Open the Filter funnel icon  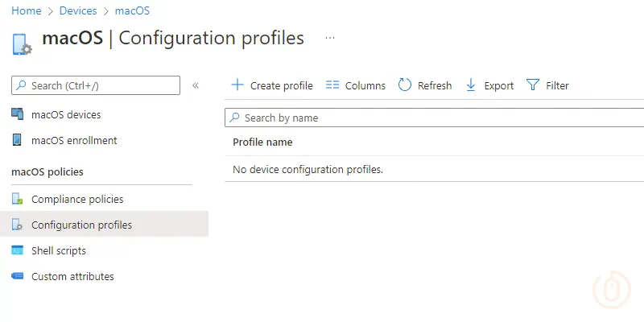(x=532, y=85)
